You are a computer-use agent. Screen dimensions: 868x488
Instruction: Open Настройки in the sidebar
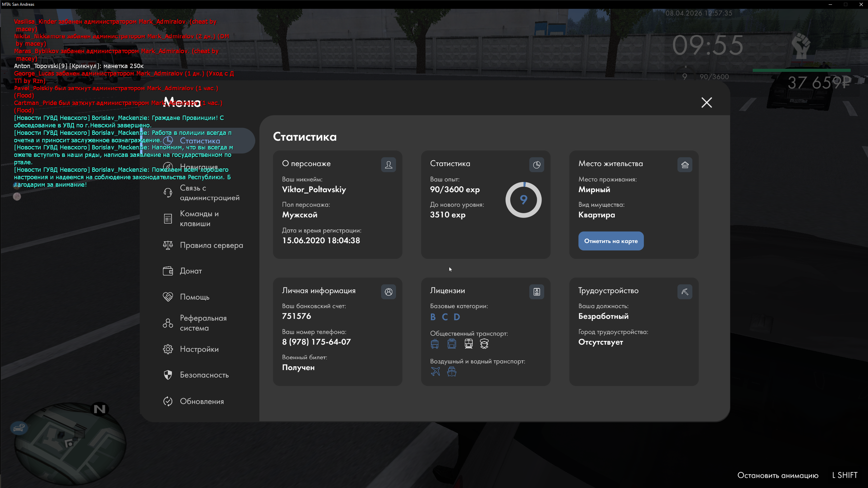click(x=199, y=349)
